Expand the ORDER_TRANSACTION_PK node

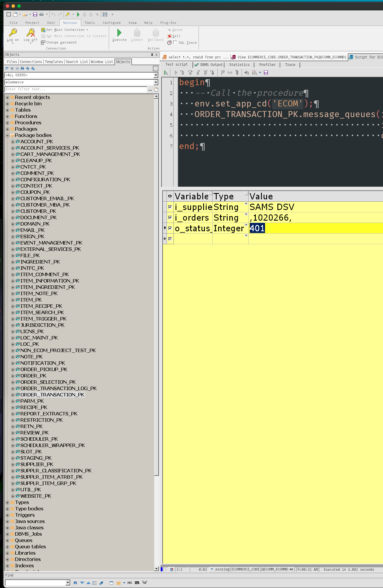point(13,395)
